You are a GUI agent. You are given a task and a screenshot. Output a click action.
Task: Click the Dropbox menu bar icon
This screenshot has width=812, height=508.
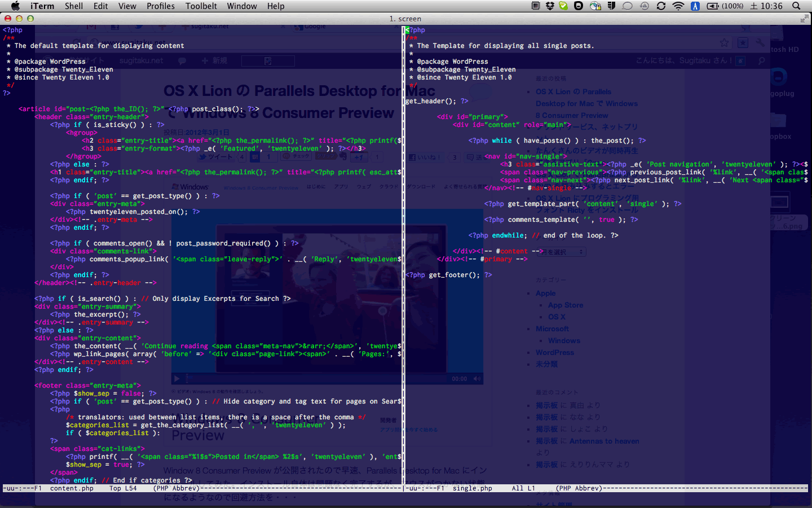pyautogui.click(x=550, y=6)
